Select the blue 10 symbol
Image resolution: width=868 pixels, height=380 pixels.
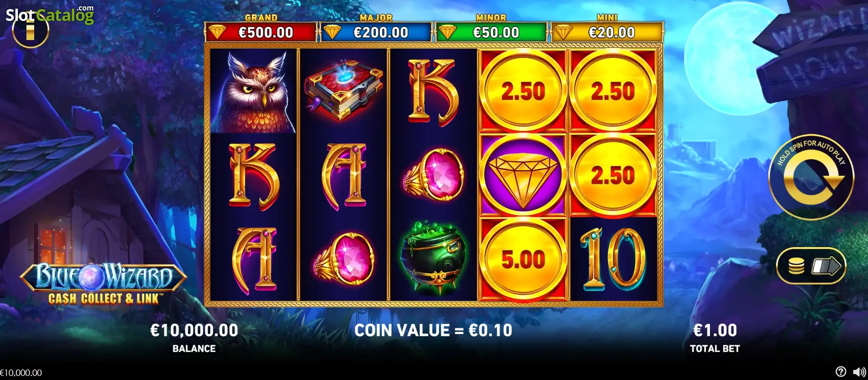pyautogui.click(x=613, y=258)
